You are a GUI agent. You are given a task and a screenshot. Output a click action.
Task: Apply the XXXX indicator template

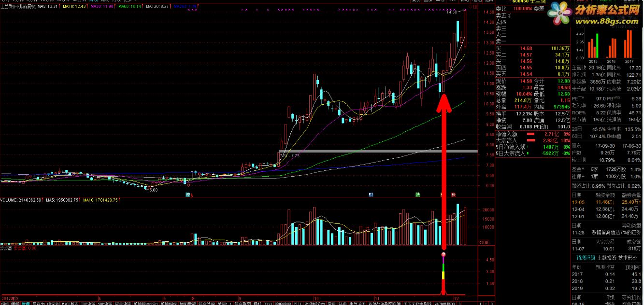point(268,303)
